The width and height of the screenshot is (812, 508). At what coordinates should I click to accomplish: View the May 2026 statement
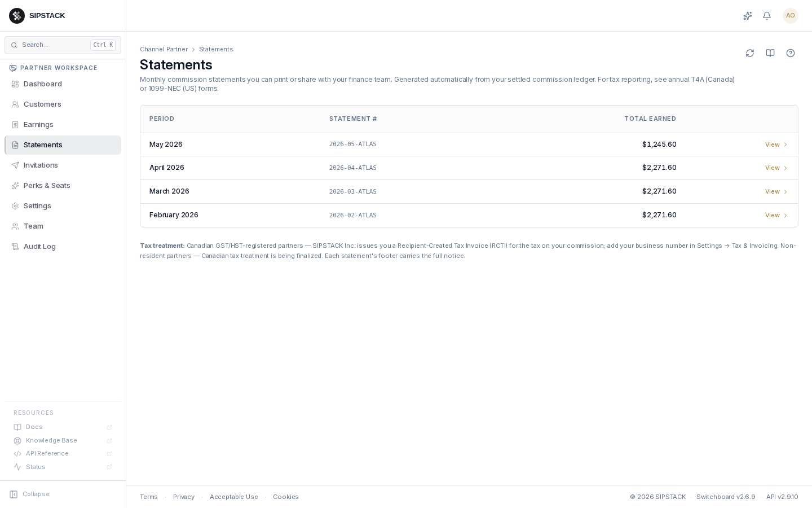click(776, 144)
